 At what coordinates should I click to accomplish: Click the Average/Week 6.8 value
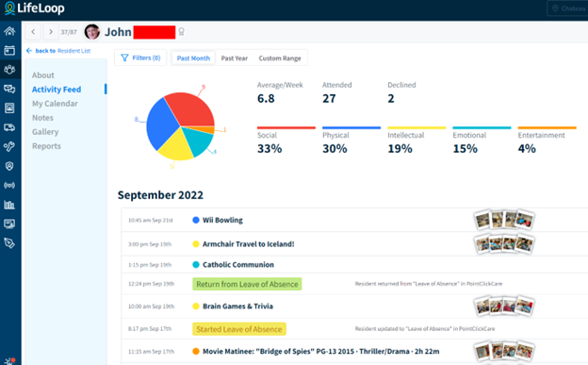(x=266, y=99)
